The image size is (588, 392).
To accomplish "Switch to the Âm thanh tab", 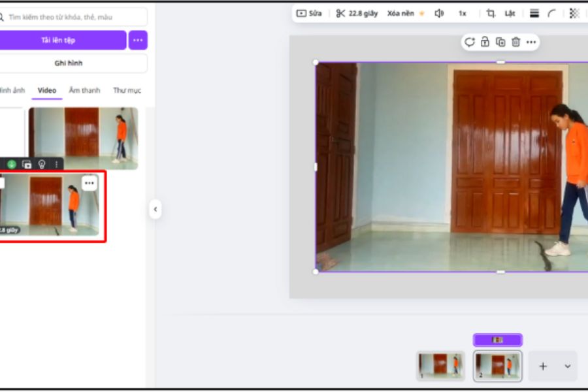I will pyautogui.click(x=84, y=91).
